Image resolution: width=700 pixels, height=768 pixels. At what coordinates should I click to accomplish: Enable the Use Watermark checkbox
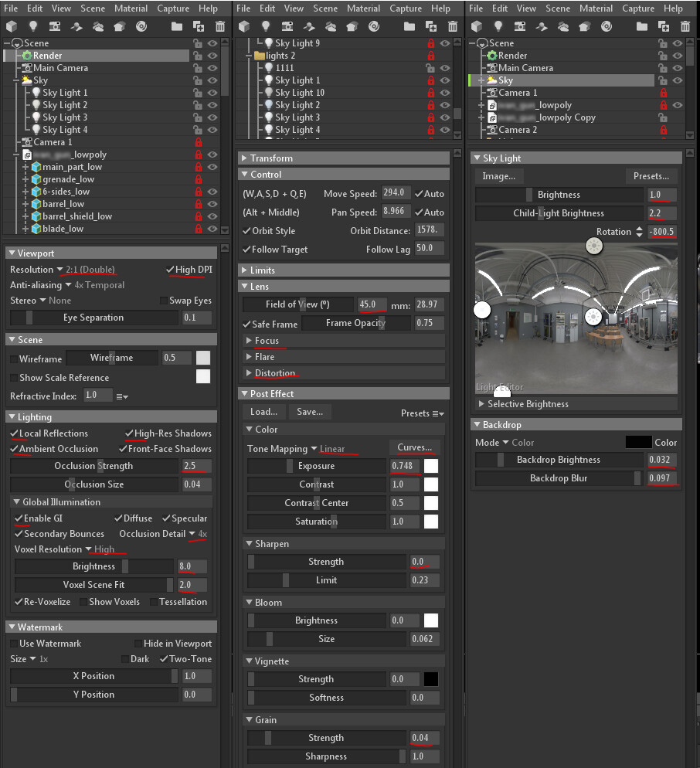[x=14, y=644]
